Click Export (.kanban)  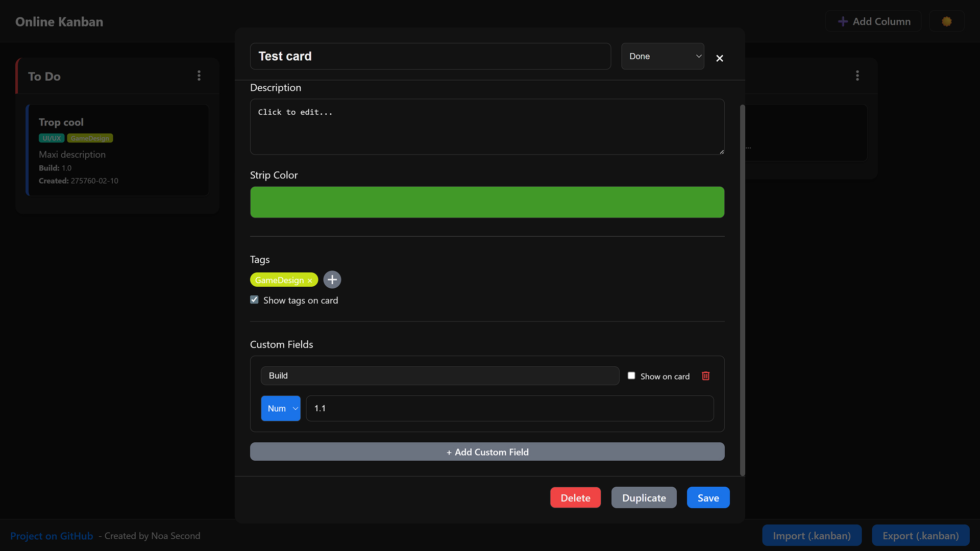coord(921,535)
